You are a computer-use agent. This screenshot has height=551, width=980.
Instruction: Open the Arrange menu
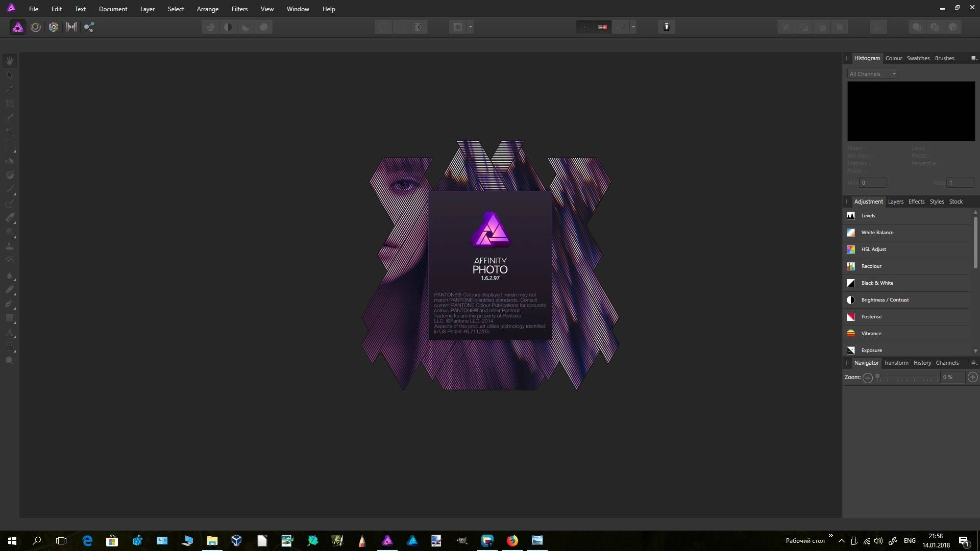pos(208,9)
